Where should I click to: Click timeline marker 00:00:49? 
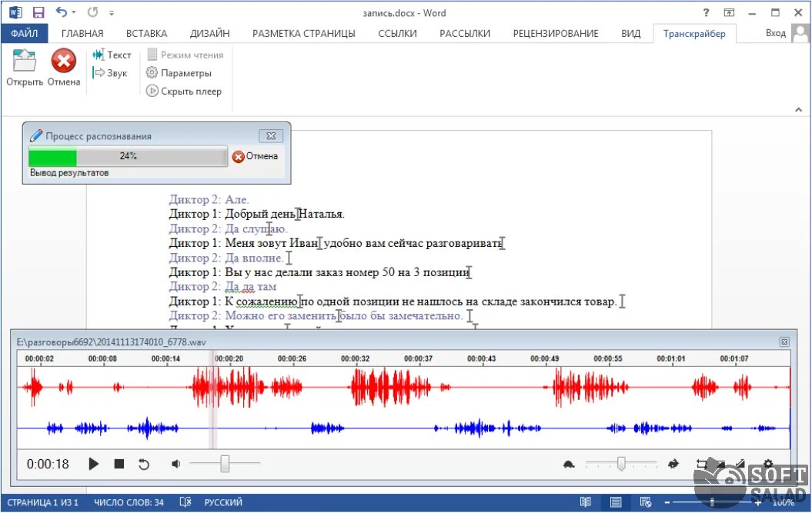point(545,358)
